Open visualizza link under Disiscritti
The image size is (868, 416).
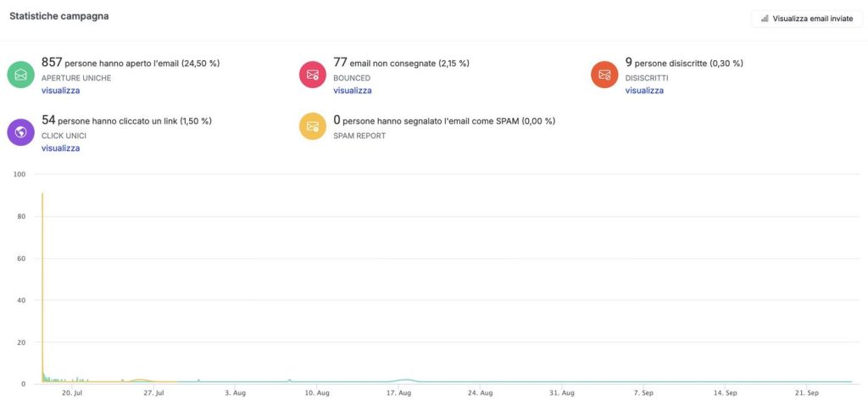(x=644, y=90)
